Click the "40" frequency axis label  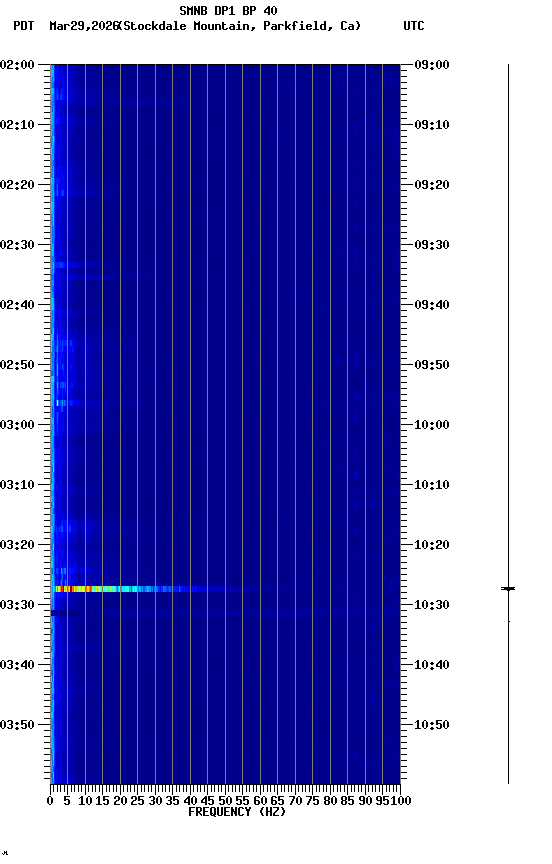pos(190,801)
